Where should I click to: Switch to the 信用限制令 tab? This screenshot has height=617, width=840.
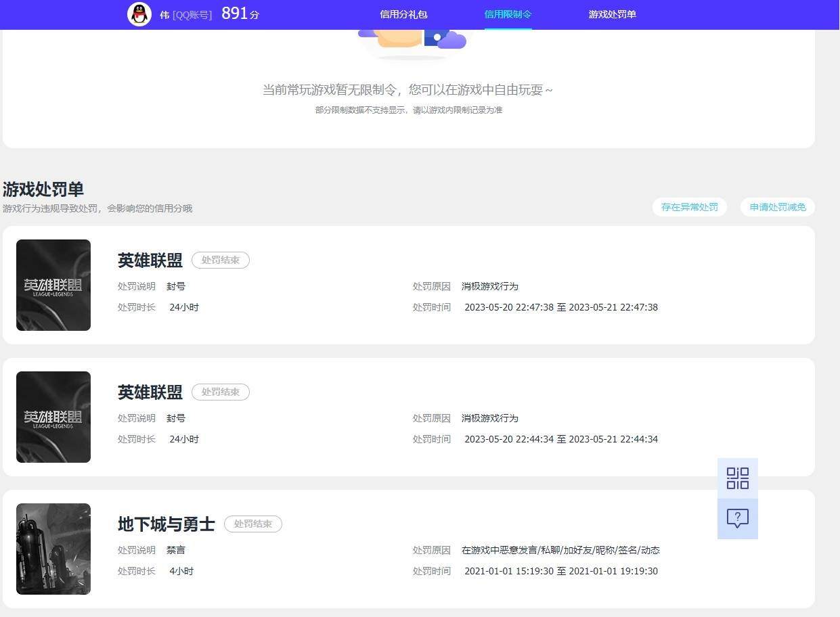click(x=508, y=14)
